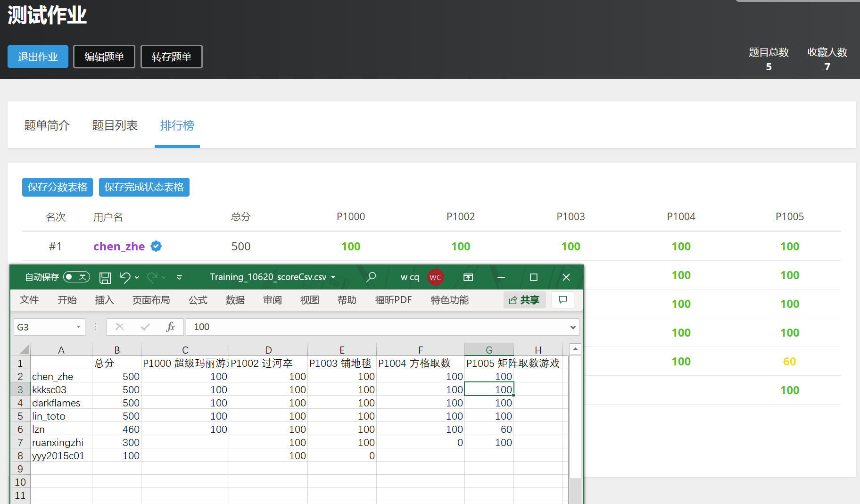The image size is (860, 504).
Task: Expand the Quick Access Toolbar customize arrow
Action: tap(179, 277)
